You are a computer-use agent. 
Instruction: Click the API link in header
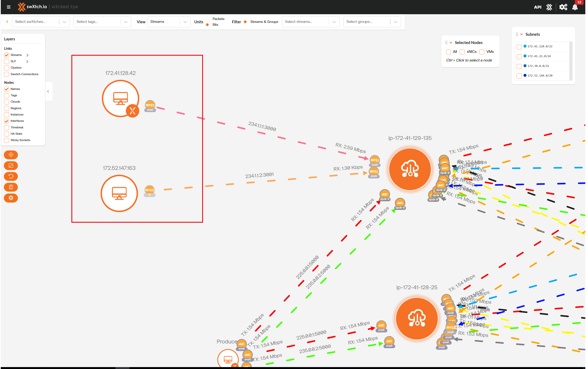pos(537,7)
